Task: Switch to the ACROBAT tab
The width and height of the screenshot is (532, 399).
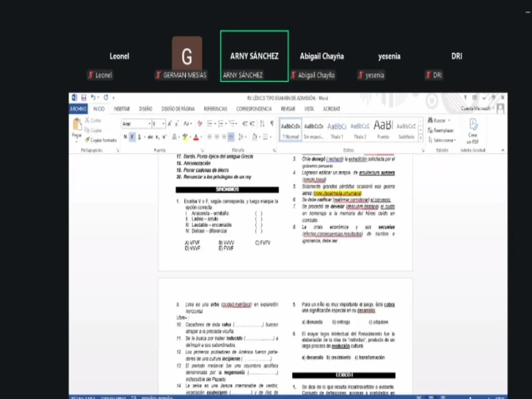Action: 331,109
